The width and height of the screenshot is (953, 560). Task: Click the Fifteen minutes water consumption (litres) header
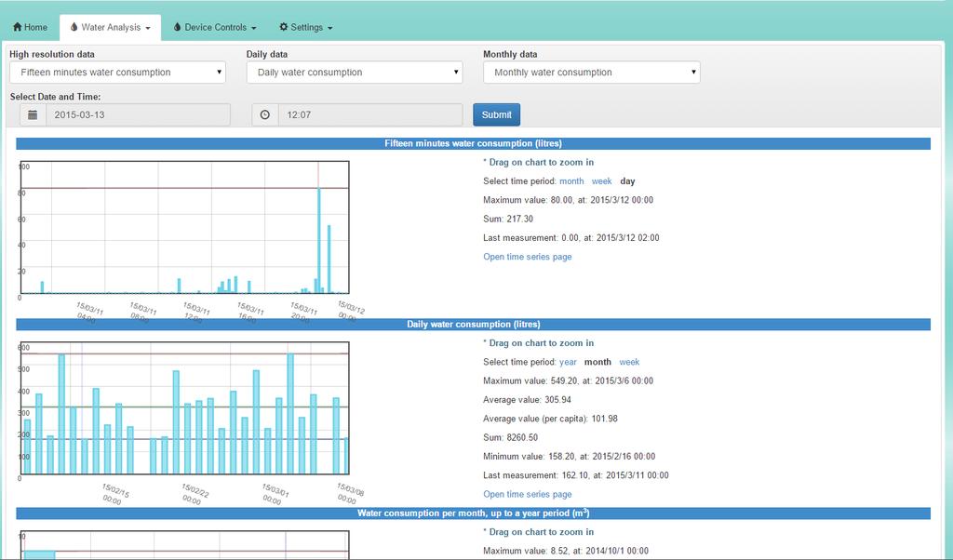(473, 143)
